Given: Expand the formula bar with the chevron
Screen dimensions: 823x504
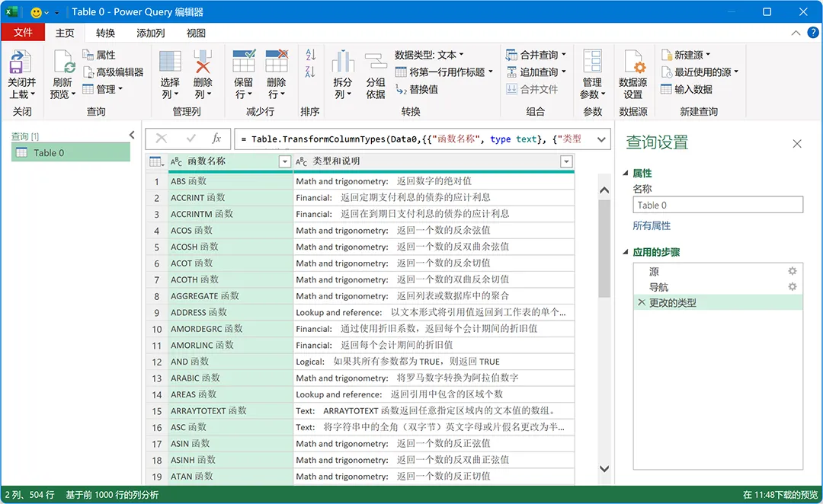Looking at the screenshot, I should click(x=601, y=139).
